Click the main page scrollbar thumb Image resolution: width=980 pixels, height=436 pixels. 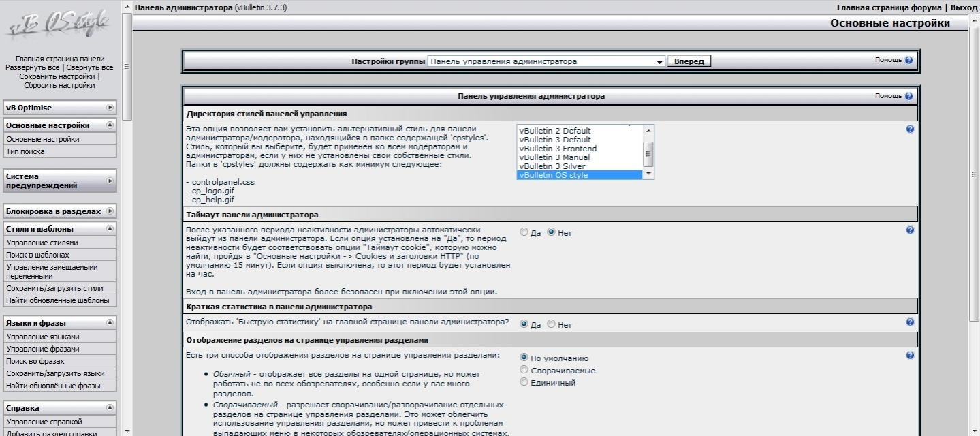(x=975, y=174)
